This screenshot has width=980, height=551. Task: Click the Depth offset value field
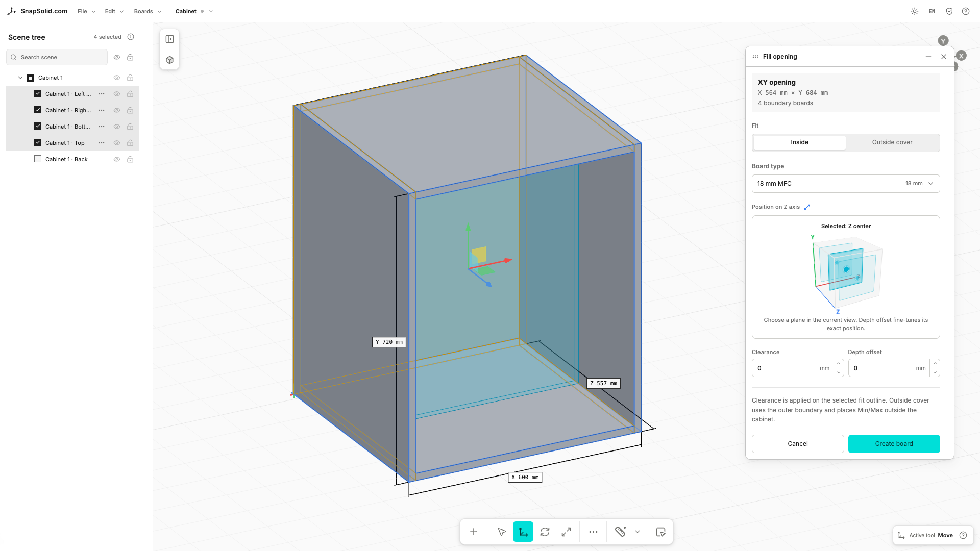point(889,368)
